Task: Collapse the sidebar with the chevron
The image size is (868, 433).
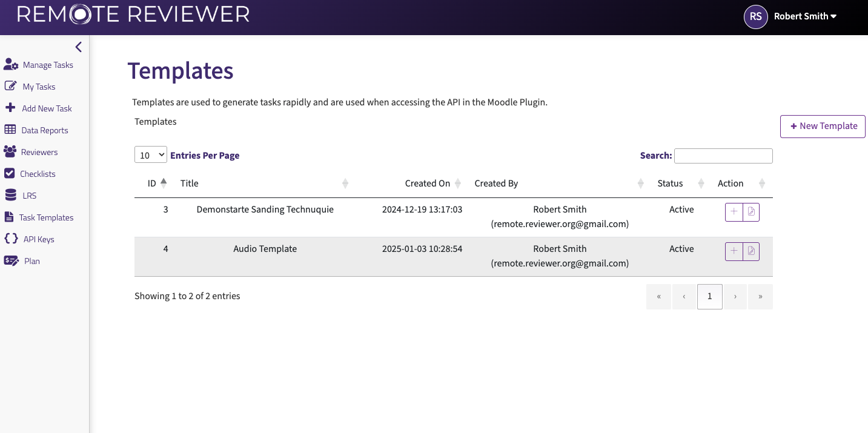Action: point(78,47)
